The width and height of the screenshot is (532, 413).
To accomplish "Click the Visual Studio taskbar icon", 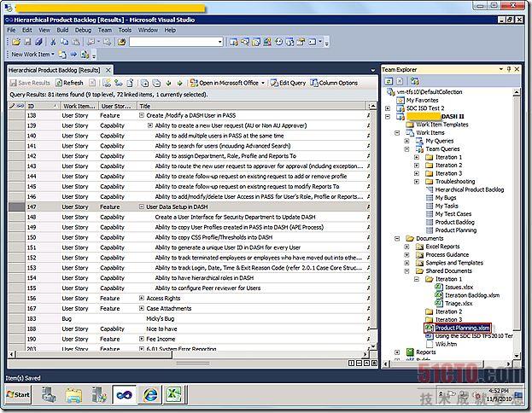I will point(124,395).
